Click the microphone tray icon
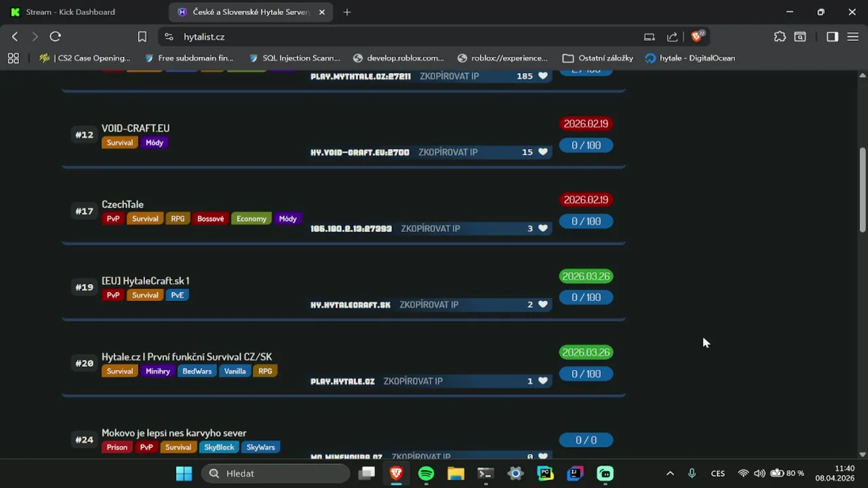This screenshot has height=488, width=868. (692, 473)
